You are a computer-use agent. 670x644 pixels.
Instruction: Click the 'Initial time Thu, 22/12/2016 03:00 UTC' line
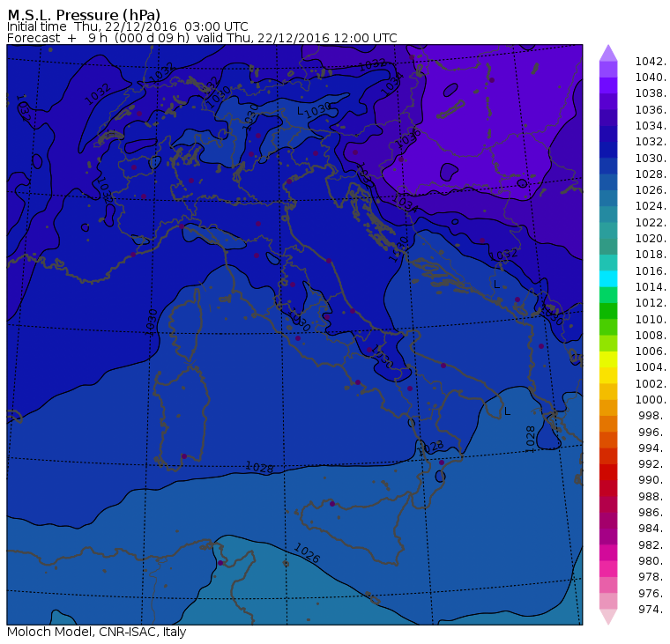(127, 26)
